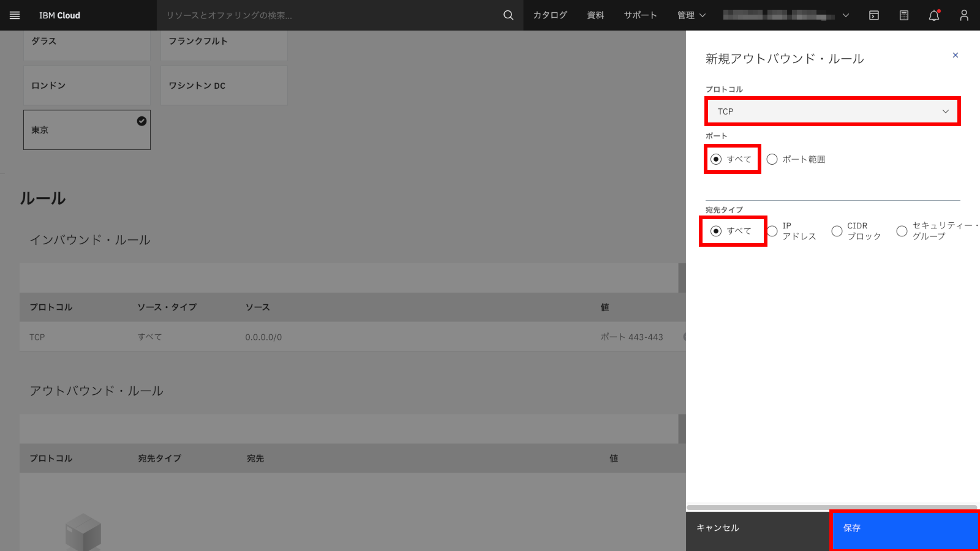Viewport: 980px width, 551px height.
Task: Choose the ポート範囲 radio option
Action: (x=772, y=159)
